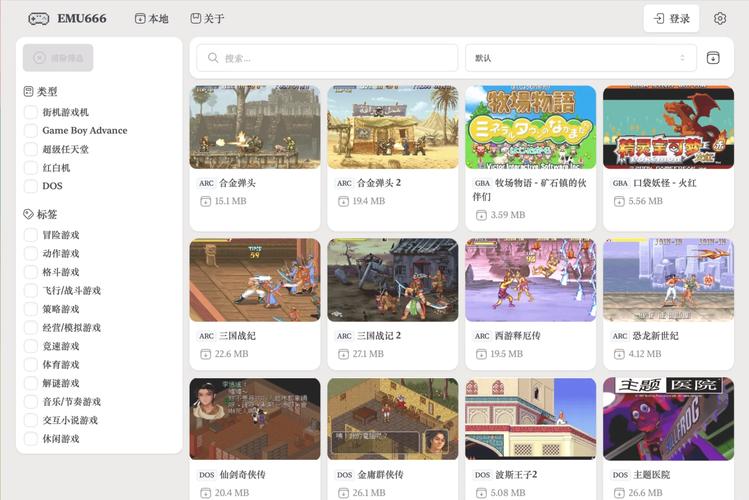Enable the 体育游戏 tag filter
The image size is (749, 500).
[x=31, y=365]
